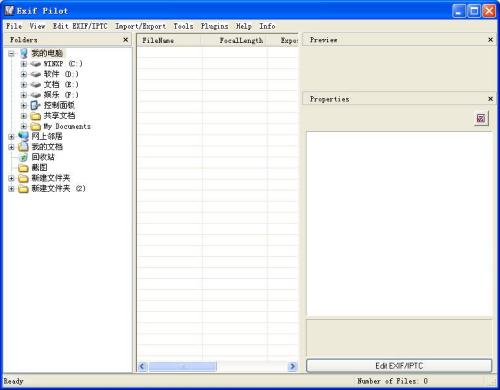Open the Tools menu
The image size is (500, 390).
[x=183, y=26]
